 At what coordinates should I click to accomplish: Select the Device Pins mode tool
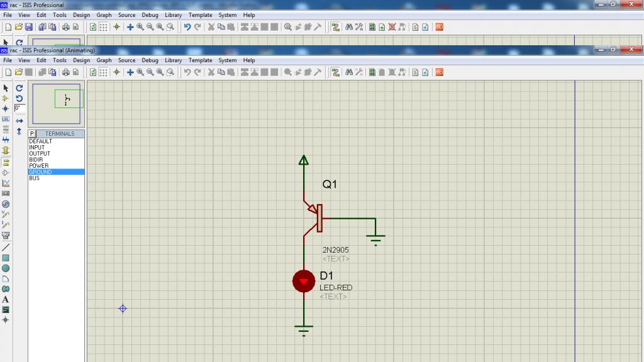[x=5, y=173]
